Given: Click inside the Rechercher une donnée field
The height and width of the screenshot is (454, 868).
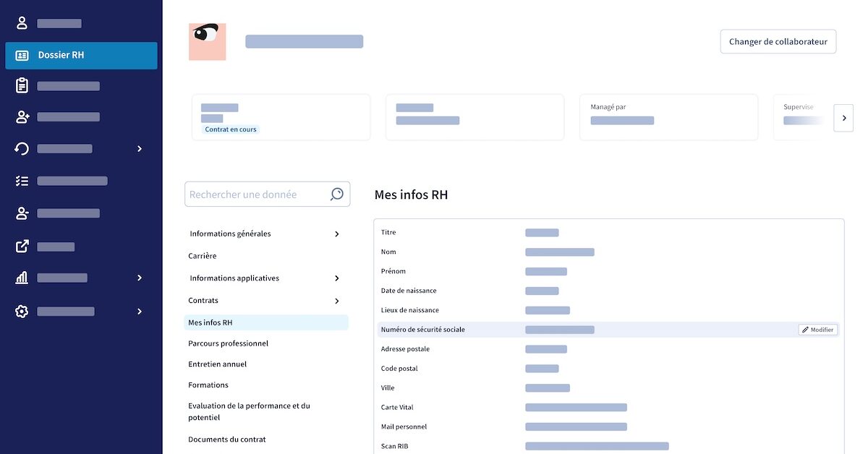Looking at the screenshot, I should (253, 194).
